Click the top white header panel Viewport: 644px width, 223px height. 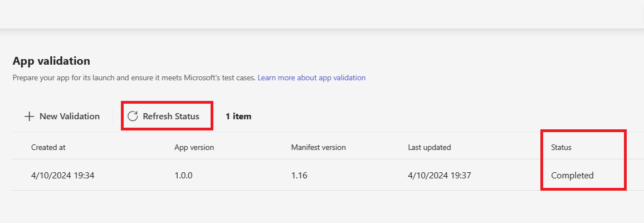pos(322,13)
